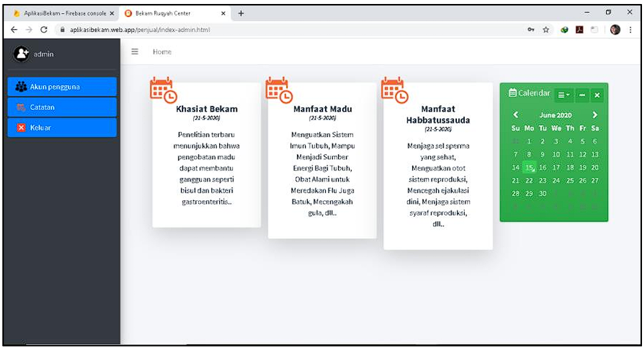644x348 pixels.
Task: Bookmark this page with the star icon
Action: tap(546, 30)
